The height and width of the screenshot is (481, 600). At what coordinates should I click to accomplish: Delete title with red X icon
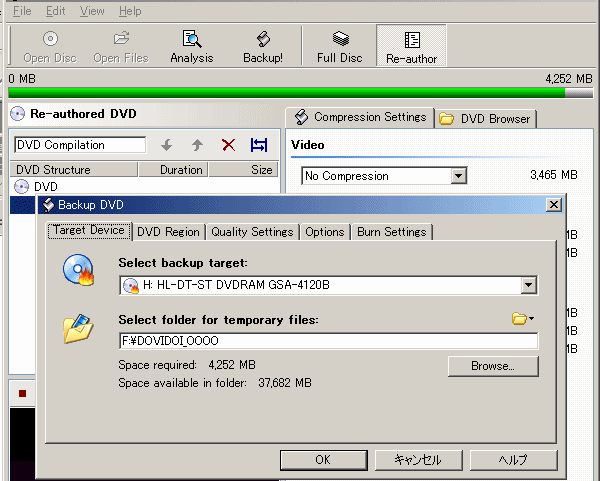click(228, 145)
